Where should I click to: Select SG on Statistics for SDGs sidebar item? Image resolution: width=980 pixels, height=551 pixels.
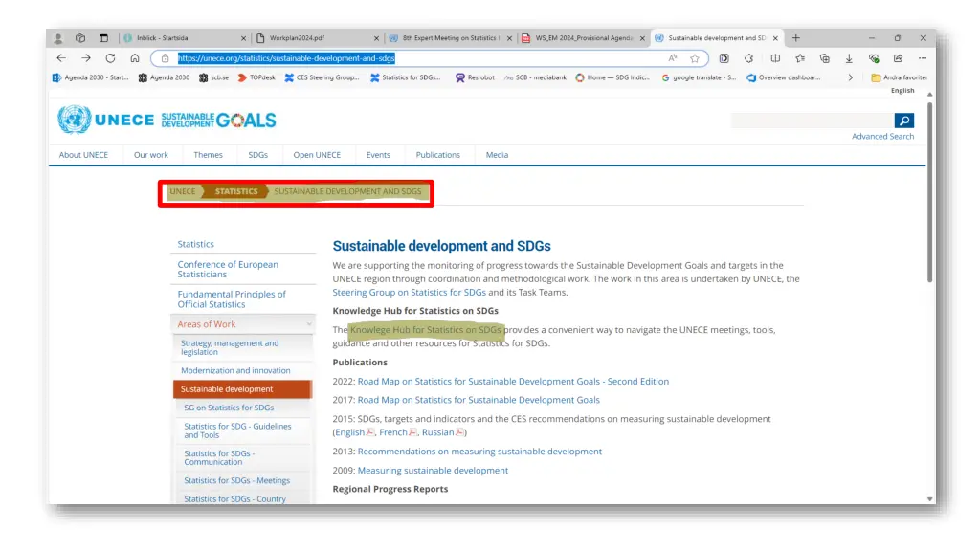pos(229,408)
